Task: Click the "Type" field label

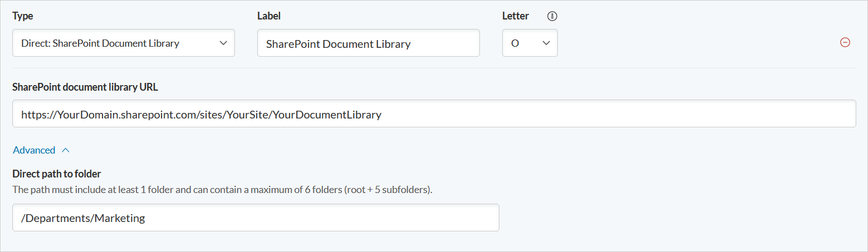Action: pos(23,16)
